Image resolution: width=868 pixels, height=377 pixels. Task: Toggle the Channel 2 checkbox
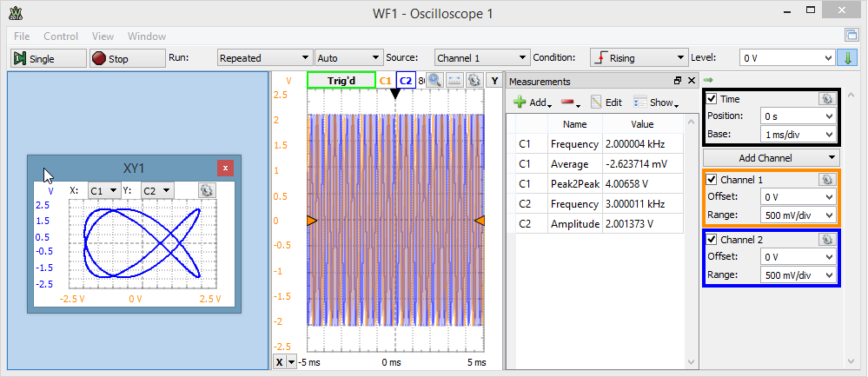click(712, 240)
